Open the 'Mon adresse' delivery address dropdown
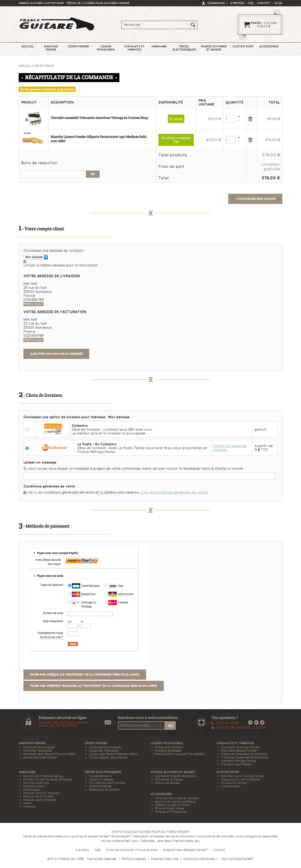 (36, 257)
